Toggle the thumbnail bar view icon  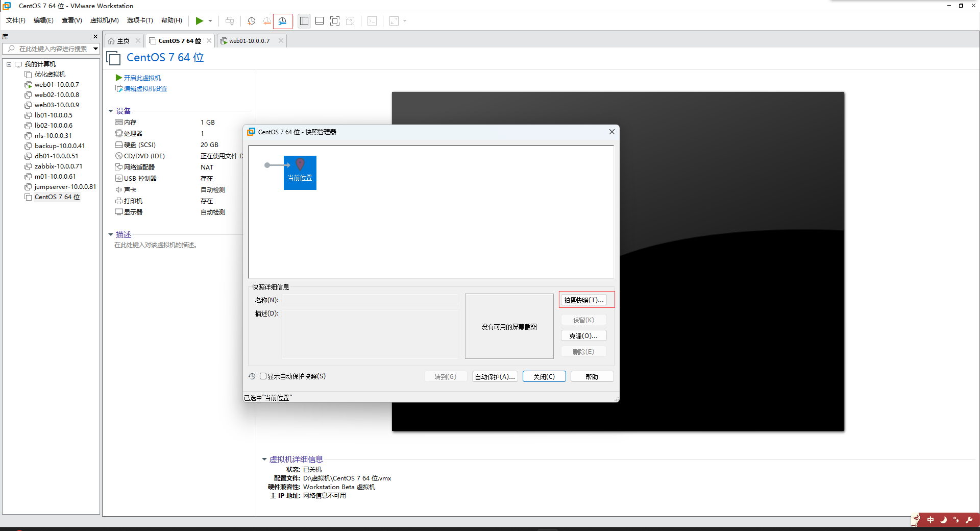pyautogui.click(x=320, y=21)
